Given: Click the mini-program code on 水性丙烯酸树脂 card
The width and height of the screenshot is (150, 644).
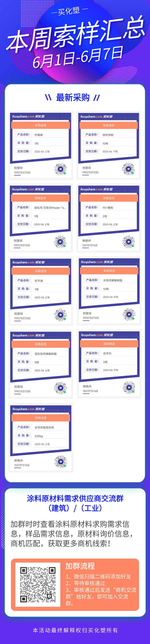Looking at the screenshot, I should (x=129, y=315).
